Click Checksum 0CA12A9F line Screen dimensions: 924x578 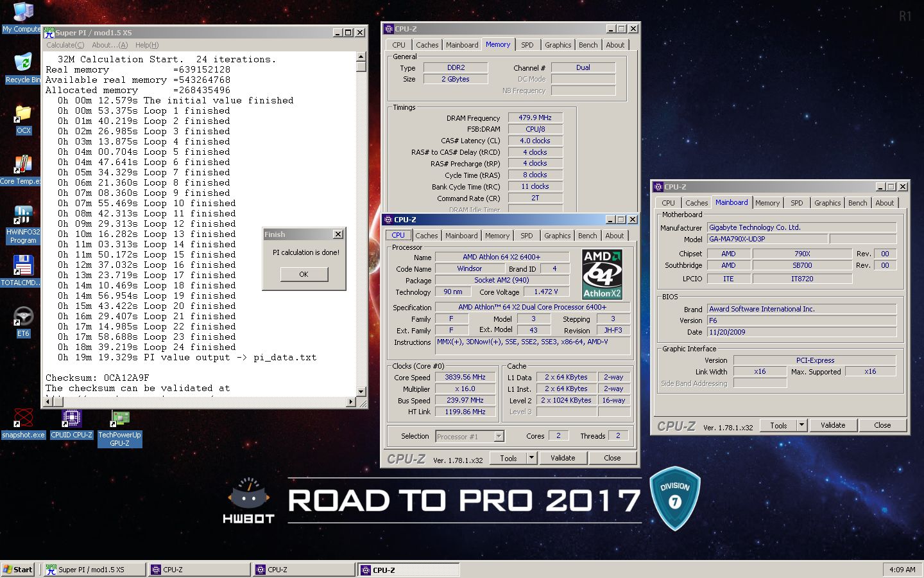(x=98, y=378)
